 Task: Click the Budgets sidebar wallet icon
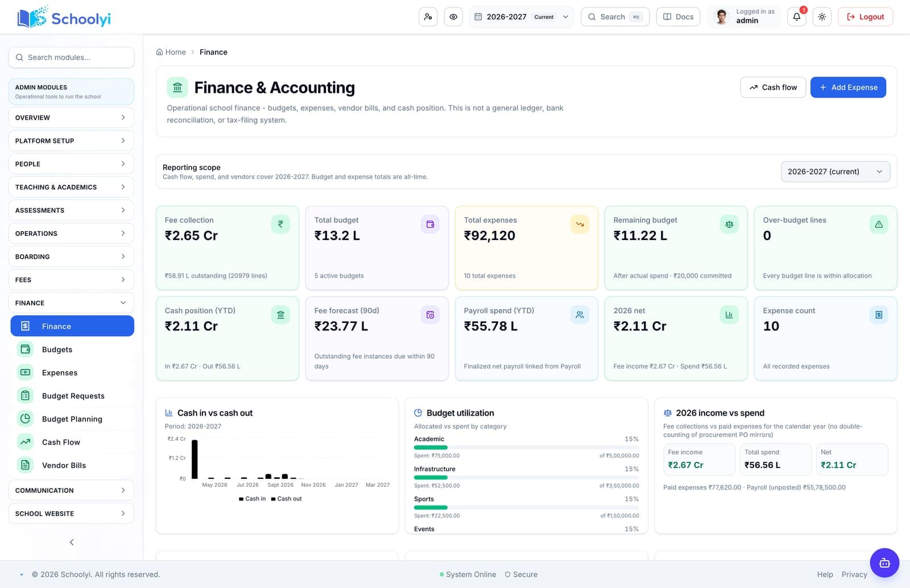(x=25, y=349)
